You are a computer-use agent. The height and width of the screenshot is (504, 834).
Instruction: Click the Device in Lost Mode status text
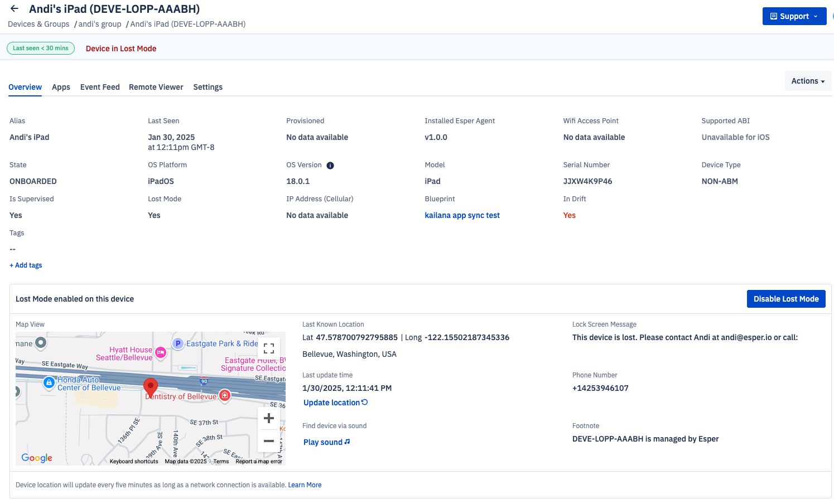click(121, 49)
